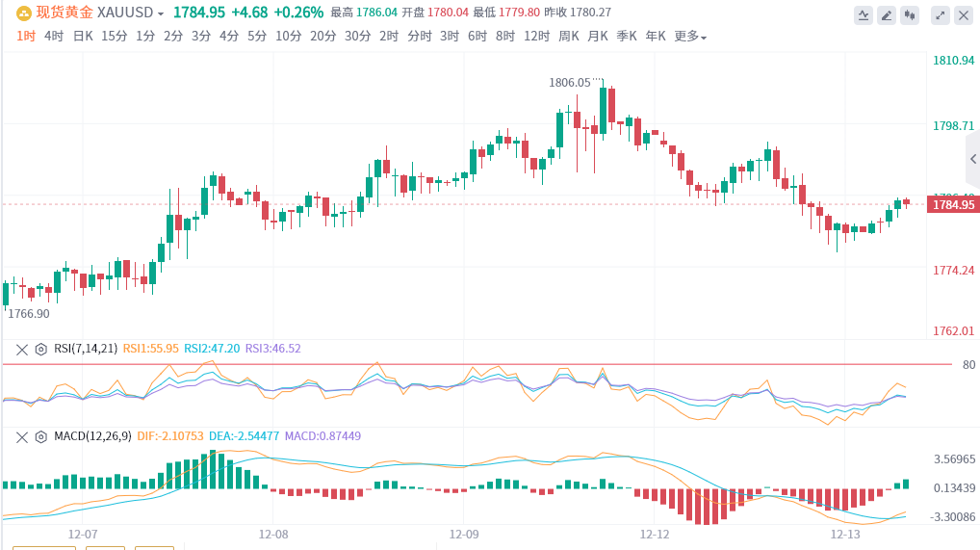Click the 12-07 date label on time axis
The image size is (980, 550).
tap(83, 535)
